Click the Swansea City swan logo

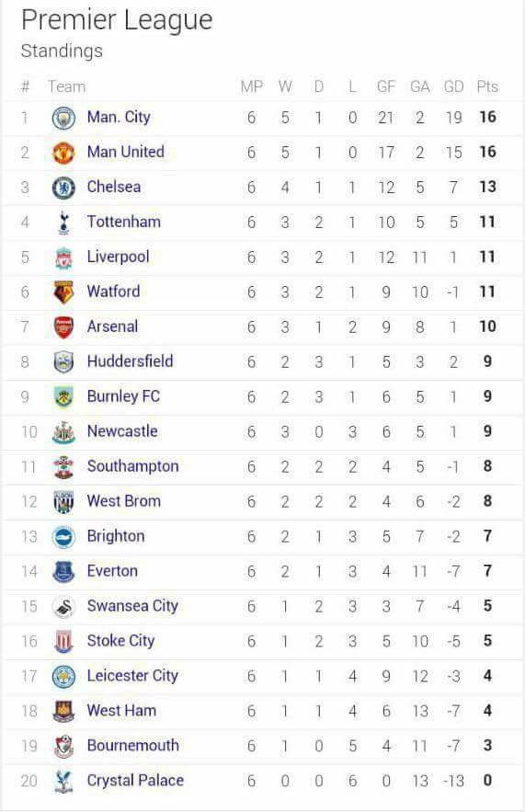63,606
